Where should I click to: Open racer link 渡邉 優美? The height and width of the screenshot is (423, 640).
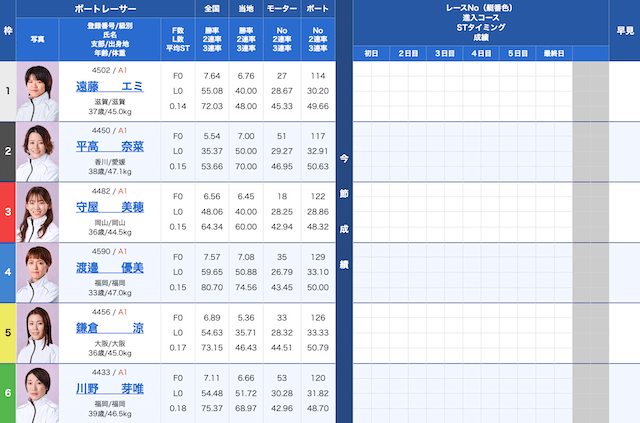tap(109, 267)
